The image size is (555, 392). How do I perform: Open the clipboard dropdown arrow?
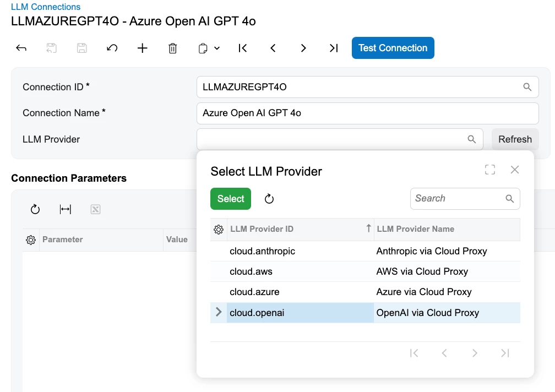coord(217,48)
